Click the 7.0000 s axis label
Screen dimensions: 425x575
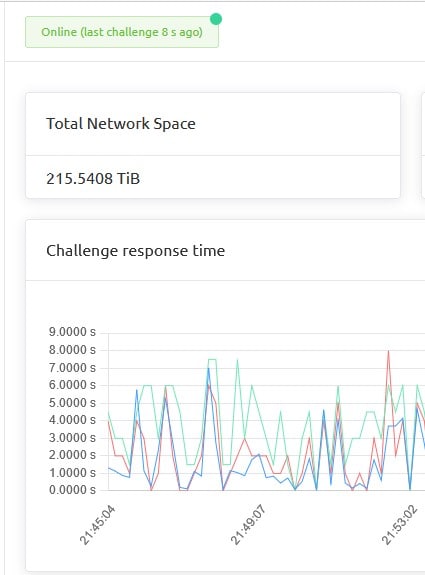[x=72, y=367]
